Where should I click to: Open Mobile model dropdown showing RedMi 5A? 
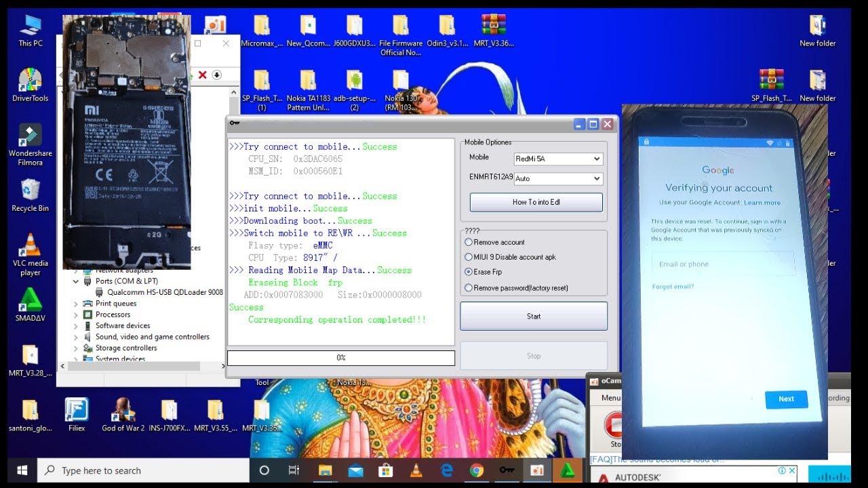pyautogui.click(x=558, y=159)
